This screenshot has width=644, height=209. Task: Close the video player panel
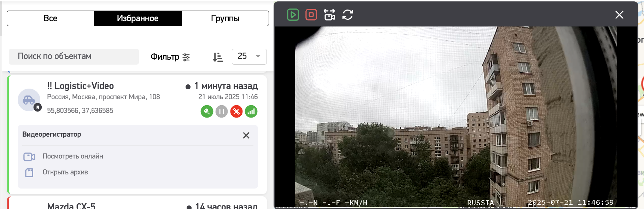click(619, 14)
